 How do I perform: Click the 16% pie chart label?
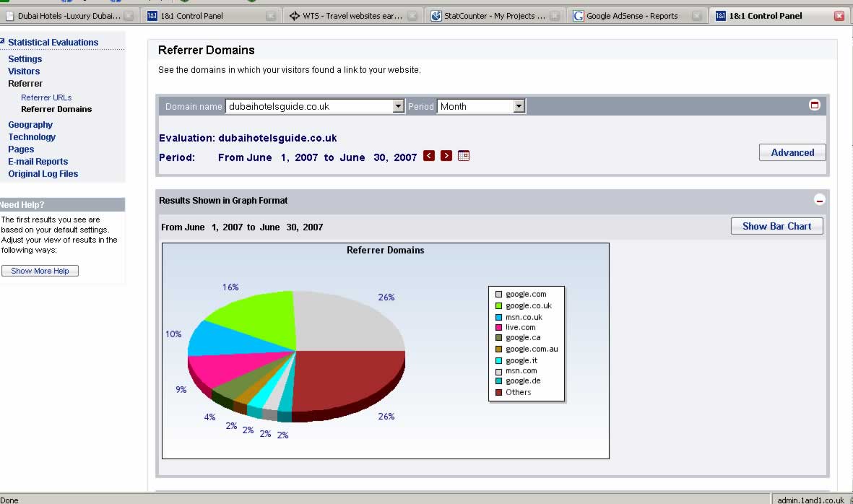[x=230, y=287]
